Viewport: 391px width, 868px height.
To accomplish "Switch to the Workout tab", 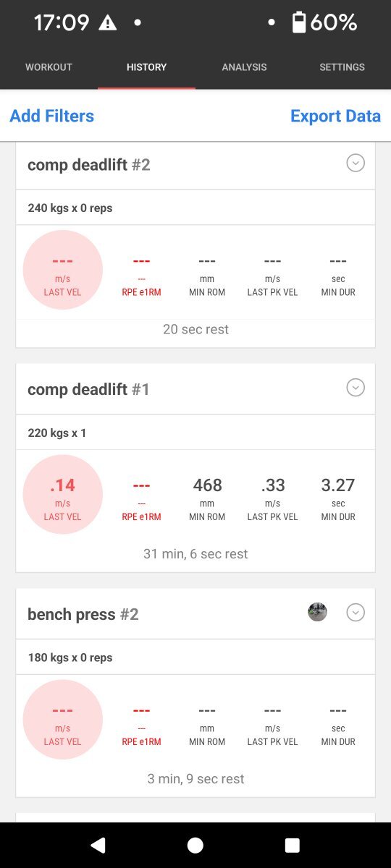I will click(x=49, y=67).
